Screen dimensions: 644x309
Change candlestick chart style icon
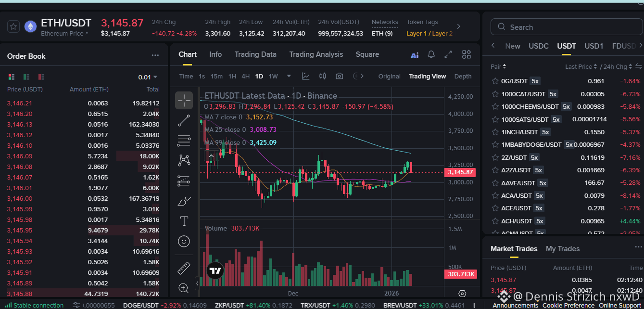pos(322,76)
